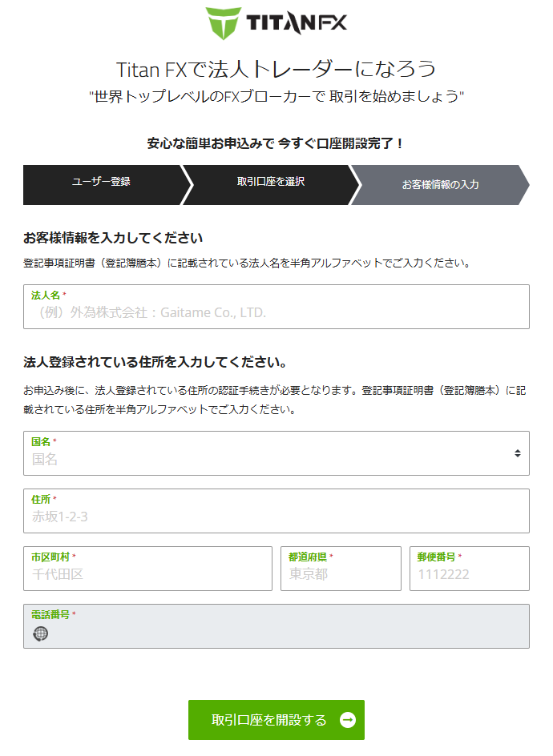Screen dimensions: 553x756
Task: Click the globe icon in phone field
Action: pos(41,633)
